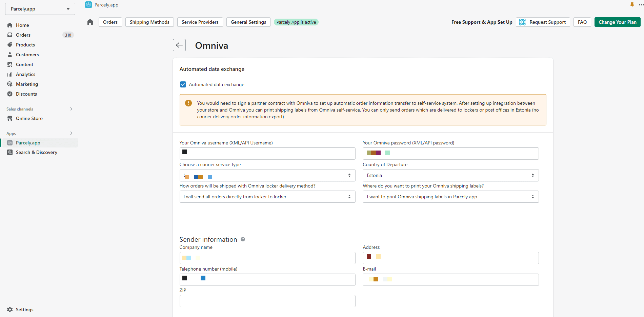Open the Service Providers tab

coord(200,22)
